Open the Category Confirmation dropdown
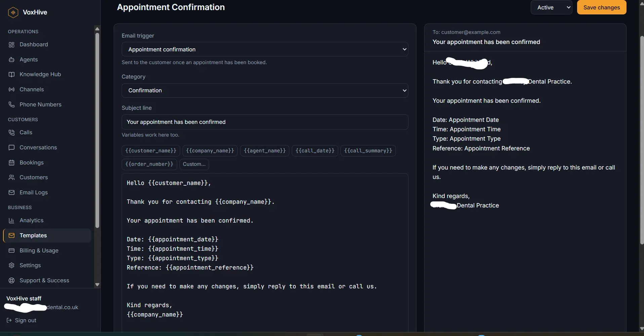The height and width of the screenshot is (336, 644). pos(265,91)
